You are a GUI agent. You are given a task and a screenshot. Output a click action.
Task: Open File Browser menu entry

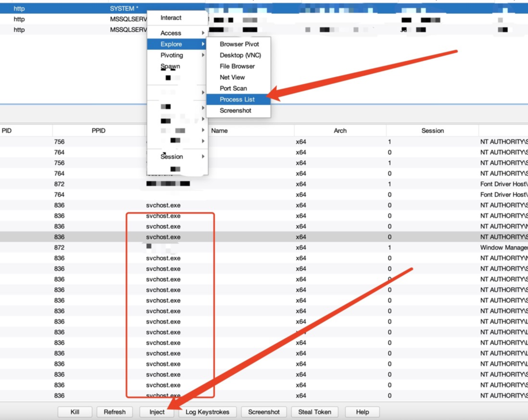pyautogui.click(x=237, y=66)
